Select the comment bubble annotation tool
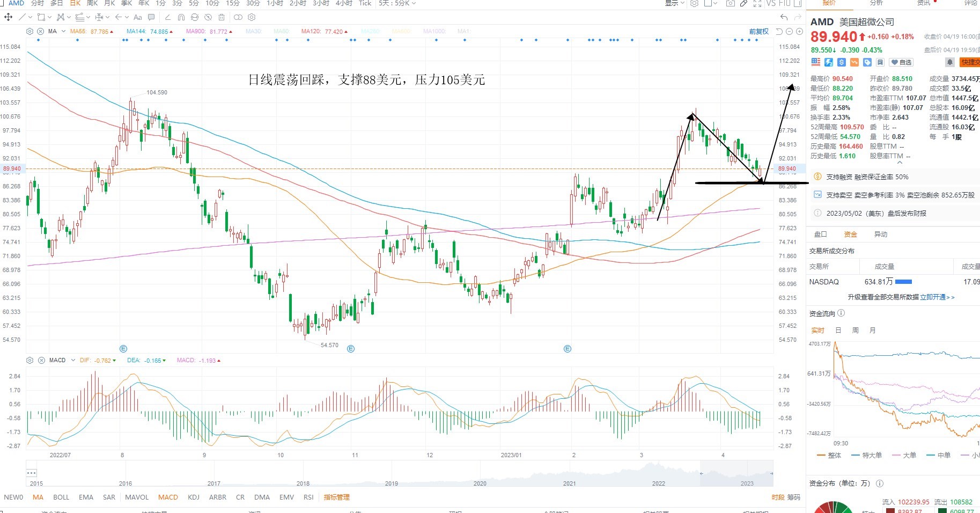This screenshot has width=980, height=513. point(151,17)
